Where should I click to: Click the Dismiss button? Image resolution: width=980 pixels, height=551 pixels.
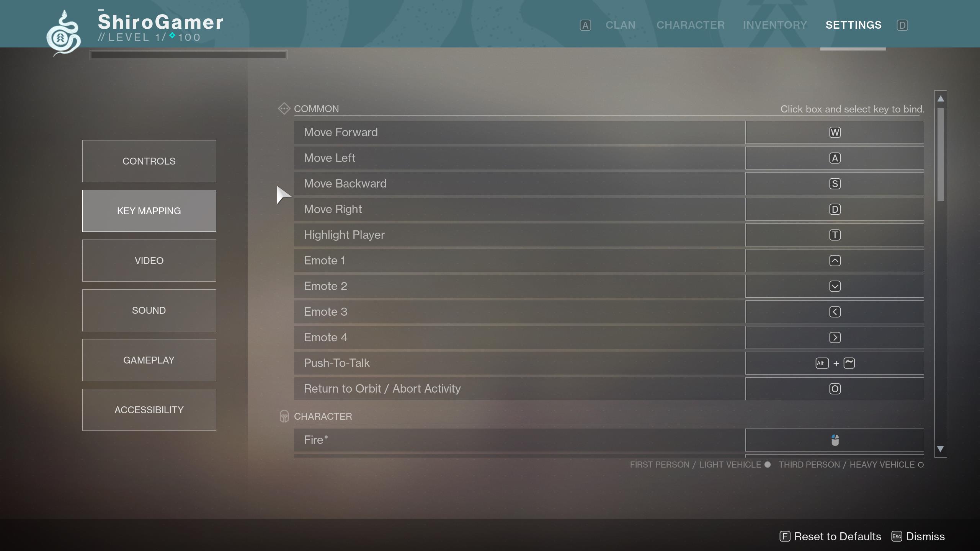coord(926,536)
